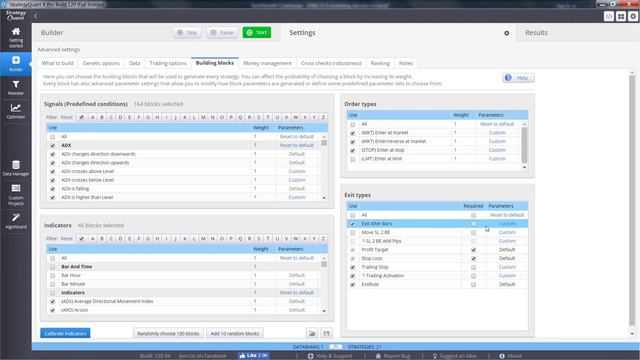Click the Settings panel options dot icon

(507, 33)
